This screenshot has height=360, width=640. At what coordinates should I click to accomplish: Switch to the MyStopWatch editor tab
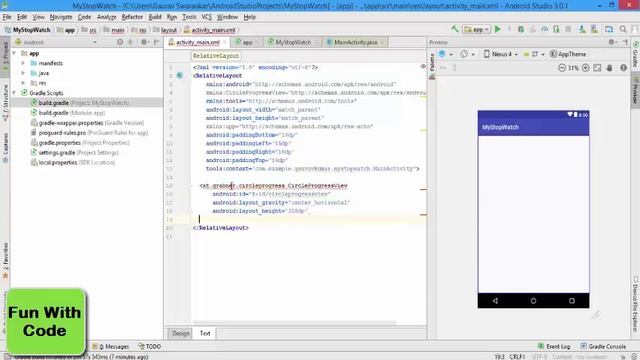coord(293,42)
